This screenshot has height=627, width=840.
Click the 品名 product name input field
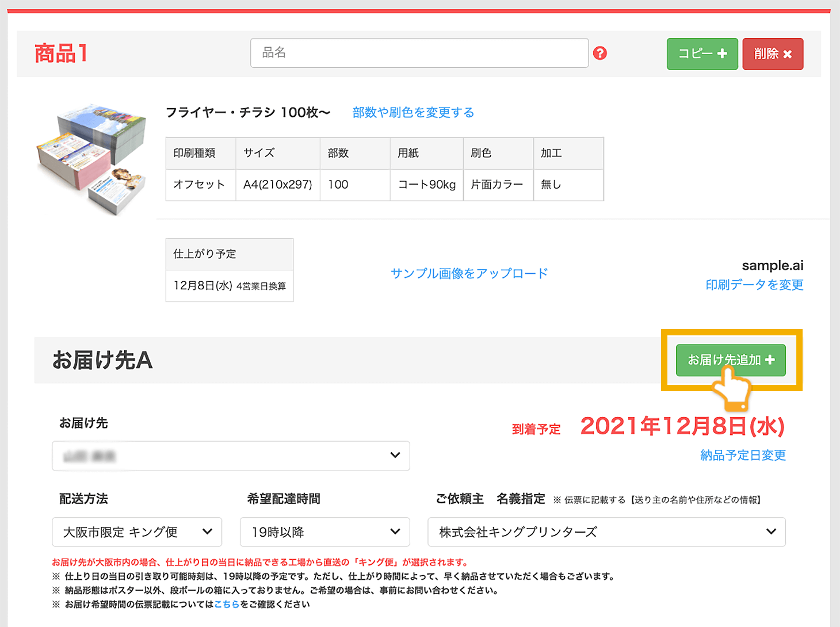tap(419, 53)
